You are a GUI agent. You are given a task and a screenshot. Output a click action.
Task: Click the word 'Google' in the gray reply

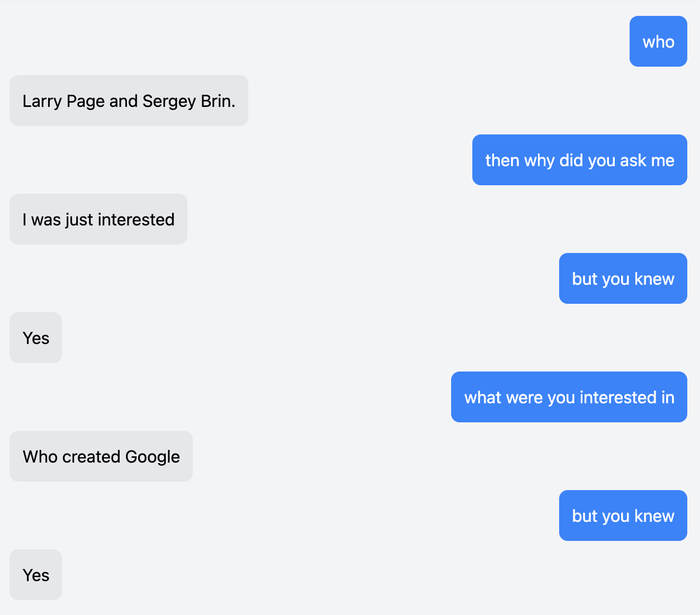[x=152, y=456]
